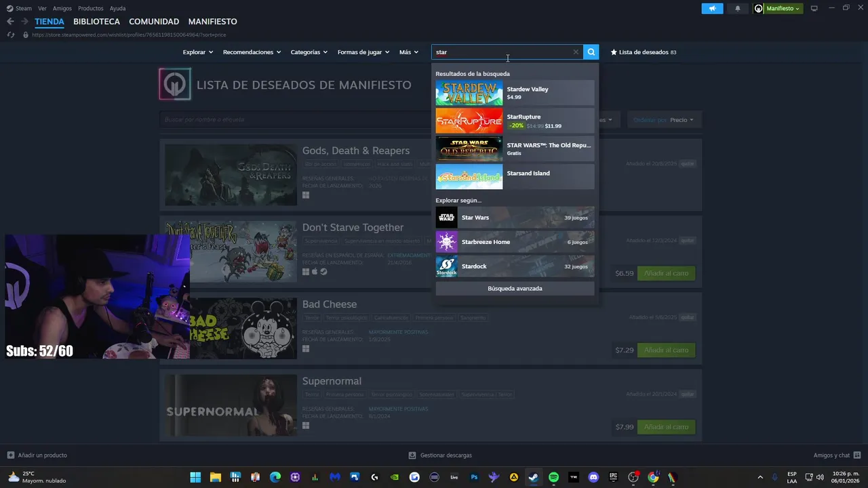This screenshot has width=868, height=488.
Task: Explore Star Wars franchise with 39 juegos
Action: tap(515, 218)
